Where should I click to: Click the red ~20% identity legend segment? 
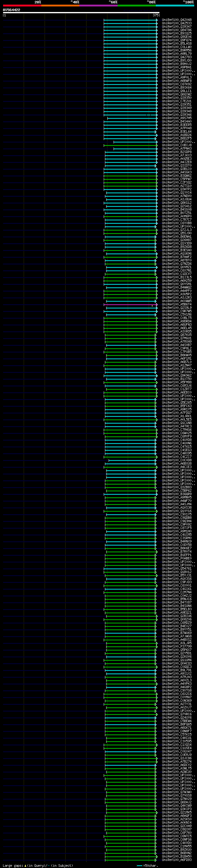(x=22, y=6)
